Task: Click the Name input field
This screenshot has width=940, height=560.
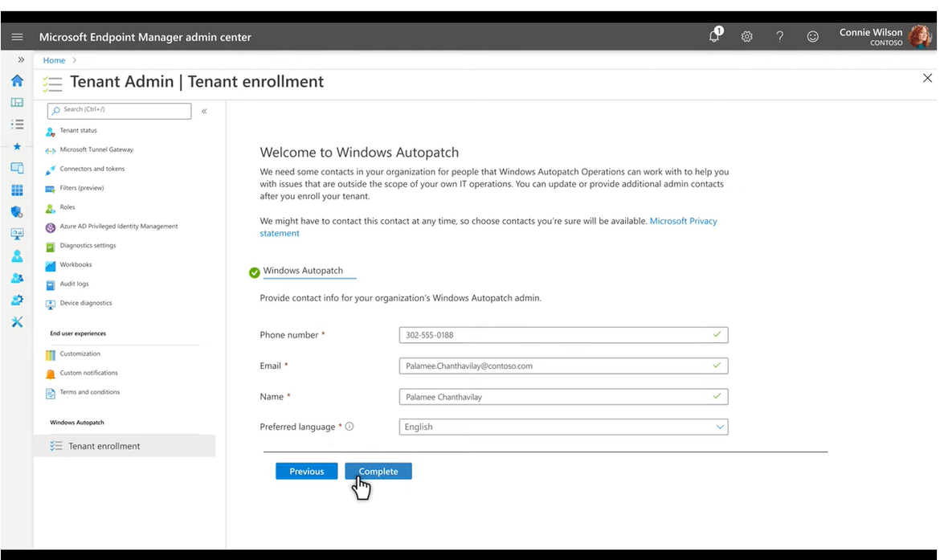Action: [563, 397]
